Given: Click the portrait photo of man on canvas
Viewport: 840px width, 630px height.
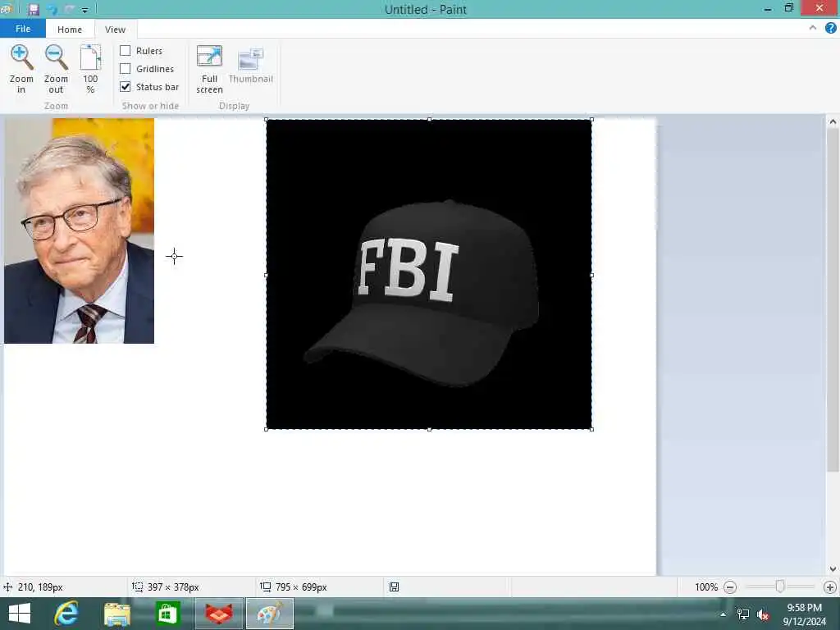Looking at the screenshot, I should (x=80, y=231).
